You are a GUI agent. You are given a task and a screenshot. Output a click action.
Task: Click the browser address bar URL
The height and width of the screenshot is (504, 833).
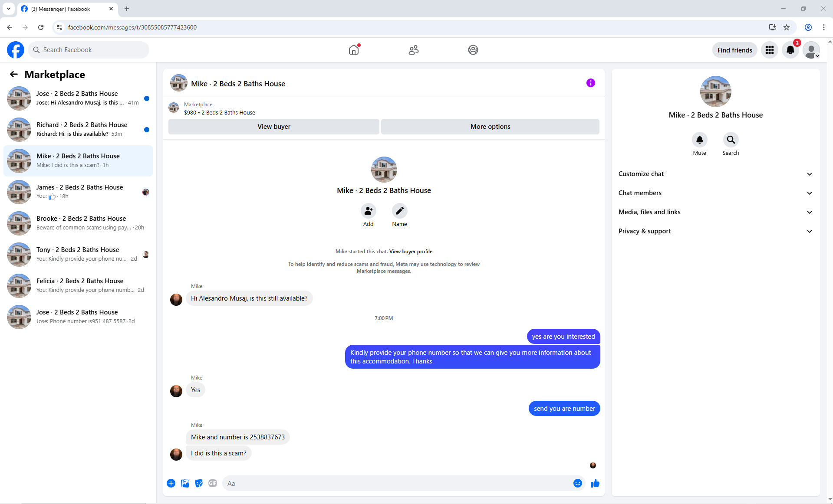(x=132, y=27)
